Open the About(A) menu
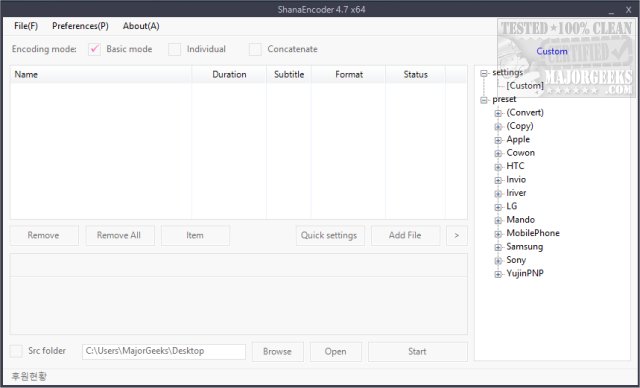640x388 pixels. (141, 26)
